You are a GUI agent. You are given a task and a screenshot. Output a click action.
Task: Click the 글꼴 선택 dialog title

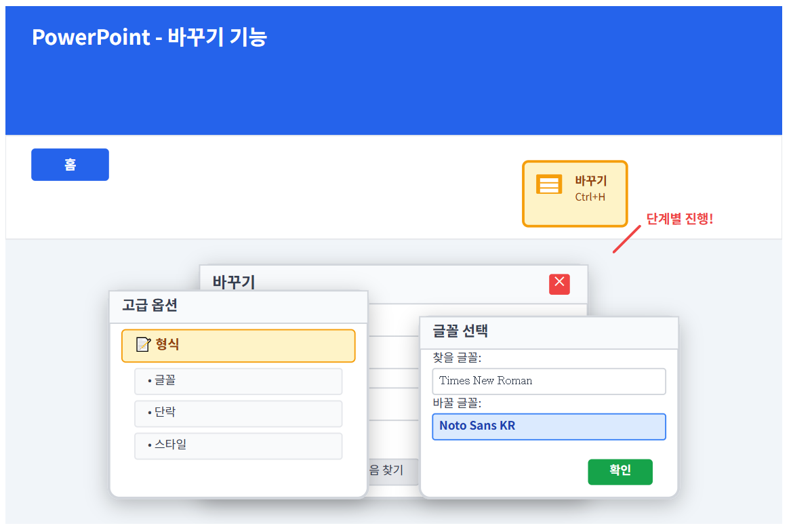[x=460, y=331]
